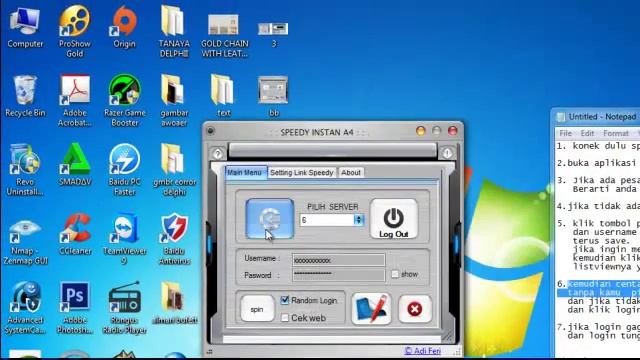
Task: Open gambar awoaer folder
Action: (174, 100)
